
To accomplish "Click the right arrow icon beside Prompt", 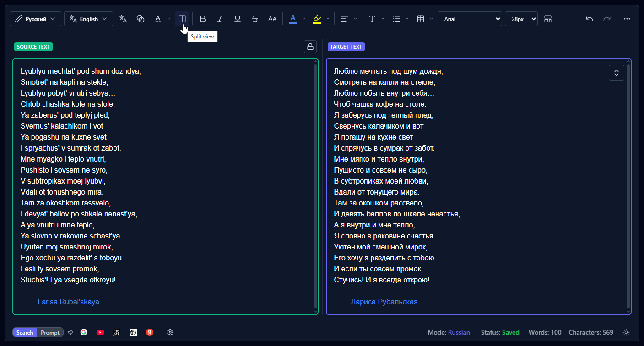I will (70, 332).
